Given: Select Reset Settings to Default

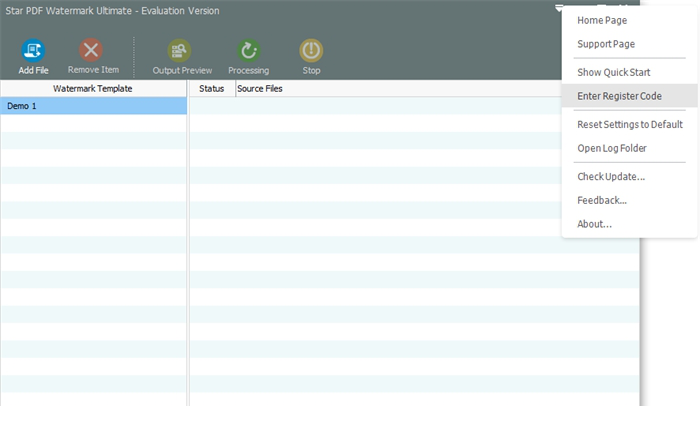Looking at the screenshot, I should tap(629, 125).
